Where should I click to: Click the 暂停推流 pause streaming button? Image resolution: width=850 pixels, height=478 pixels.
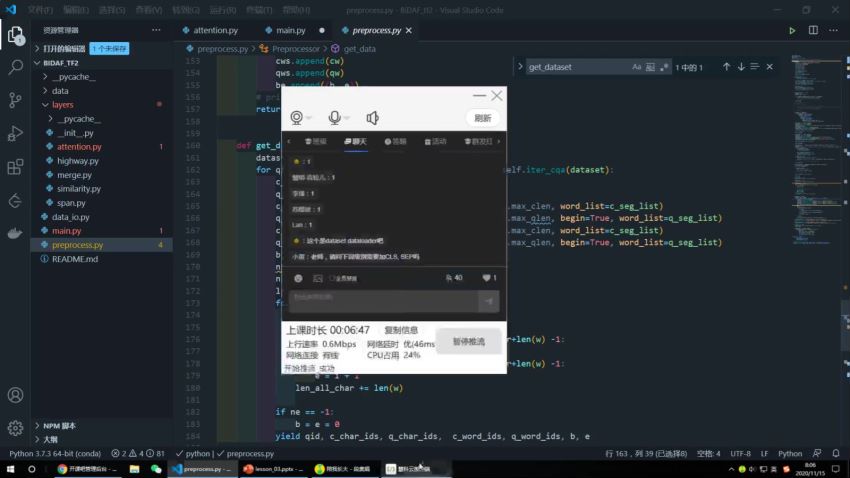[x=467, y=342]
